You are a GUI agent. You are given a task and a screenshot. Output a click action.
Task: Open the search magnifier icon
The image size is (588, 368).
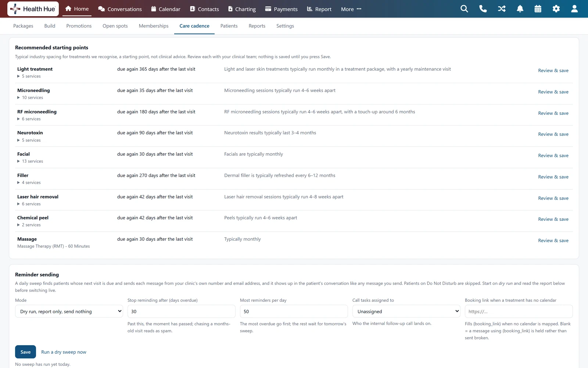[x=464, y=9]
